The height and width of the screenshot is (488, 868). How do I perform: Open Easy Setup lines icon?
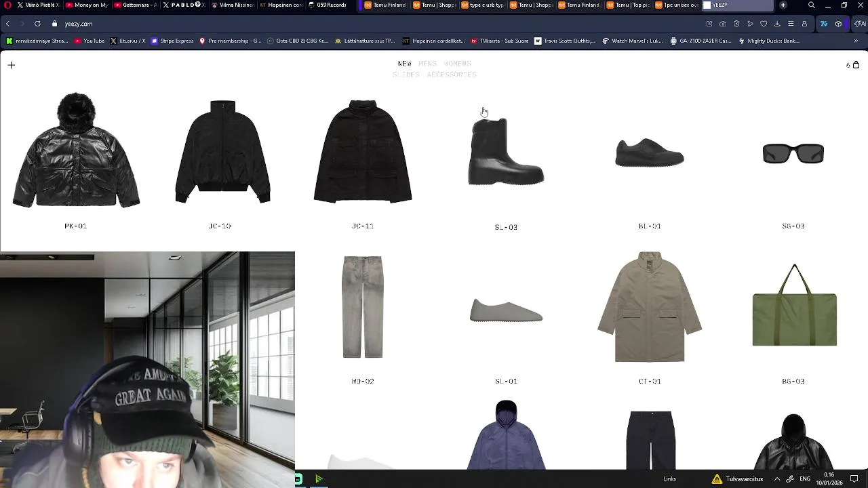point(791,24)
